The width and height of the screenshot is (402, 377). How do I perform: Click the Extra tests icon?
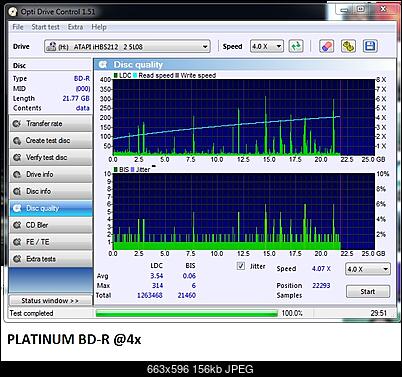[x=17, y=259]
